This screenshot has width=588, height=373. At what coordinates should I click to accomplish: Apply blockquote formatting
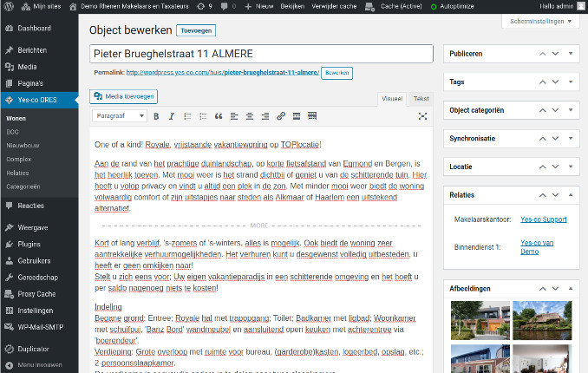219,116
